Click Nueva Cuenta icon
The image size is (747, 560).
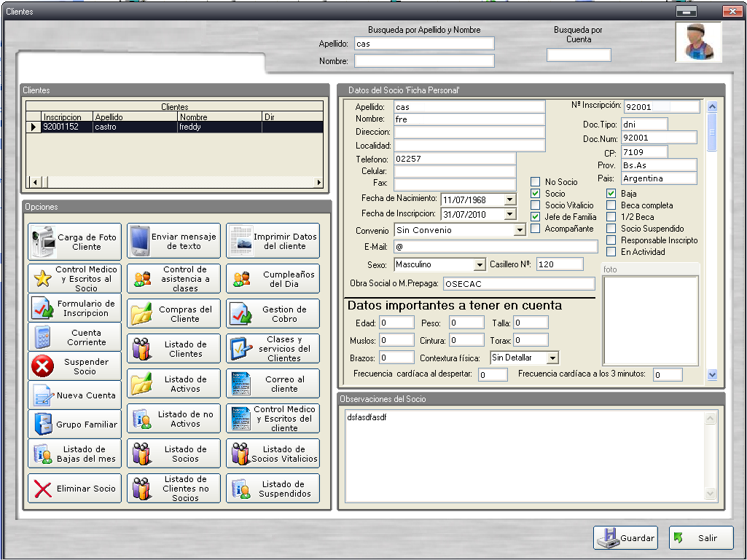click(x=43, y=395)
